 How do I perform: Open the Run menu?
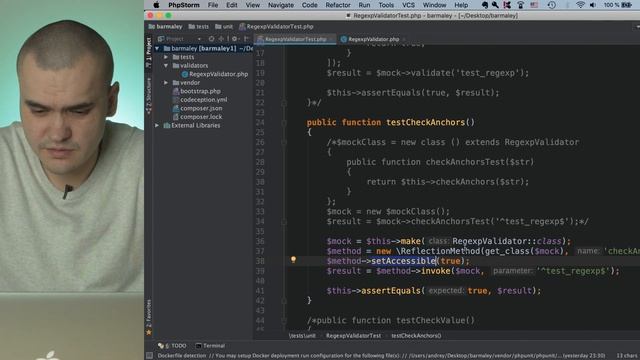pyautogui.click(x=364, y=5)
